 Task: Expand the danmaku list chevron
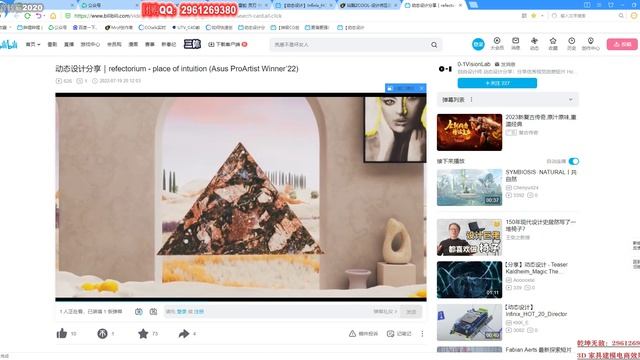[x=571, y=100]
